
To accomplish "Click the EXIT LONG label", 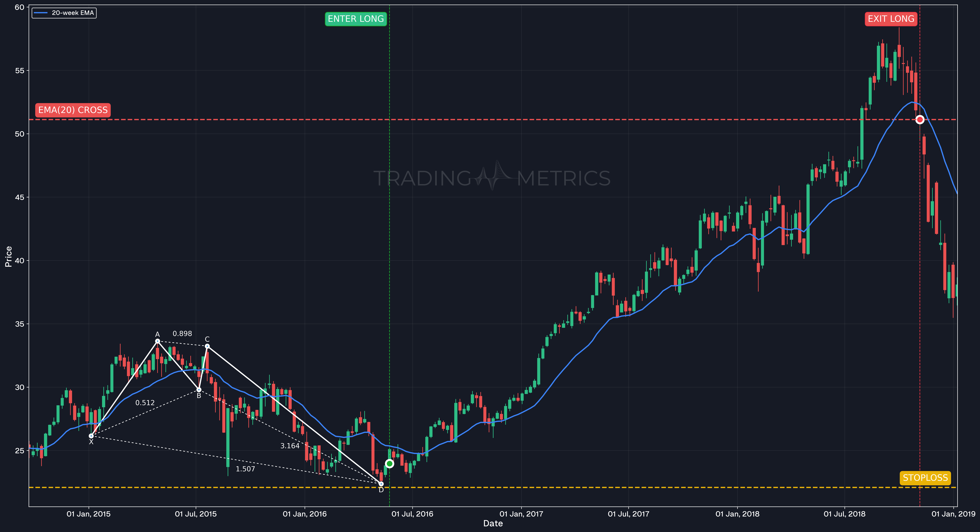I will pos(891,19).
